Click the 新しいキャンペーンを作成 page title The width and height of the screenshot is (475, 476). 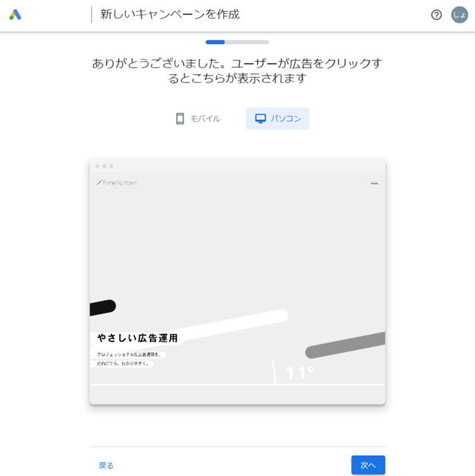click(170, 15)
